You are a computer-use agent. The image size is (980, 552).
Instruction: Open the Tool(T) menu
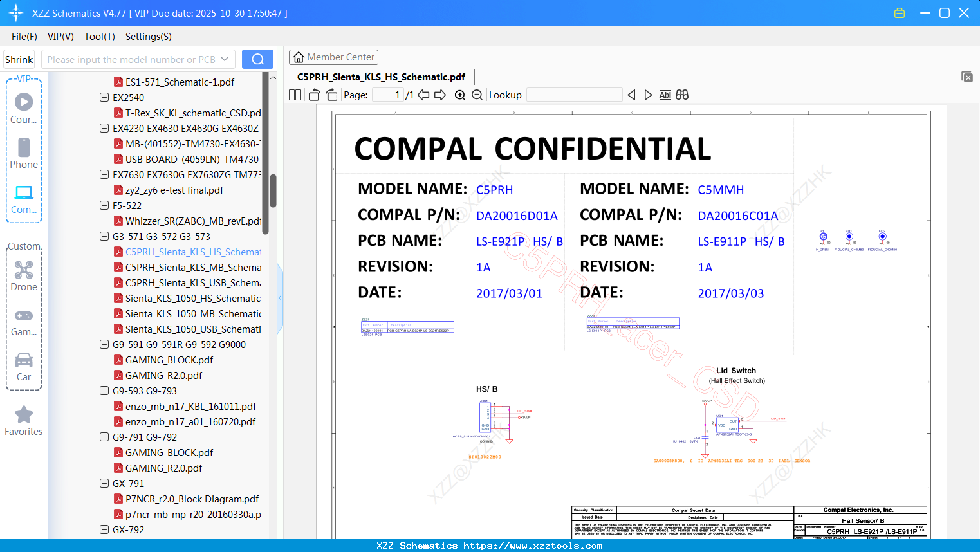99,37
